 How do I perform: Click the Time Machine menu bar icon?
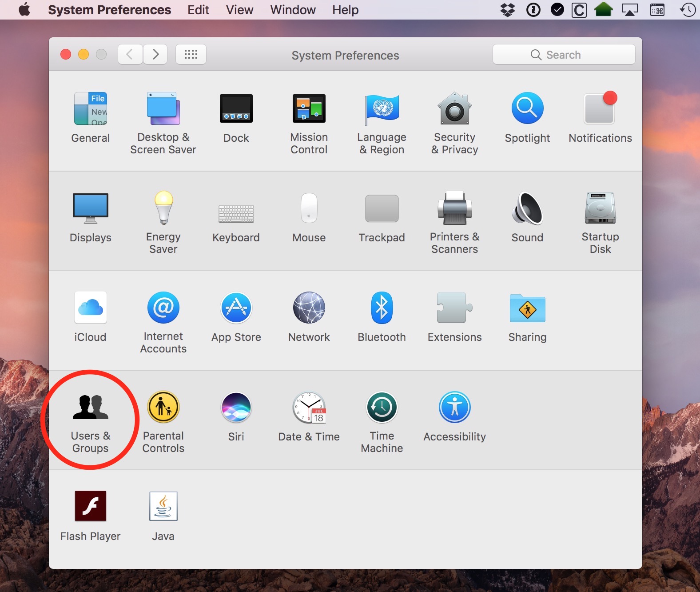pos(688,10)
